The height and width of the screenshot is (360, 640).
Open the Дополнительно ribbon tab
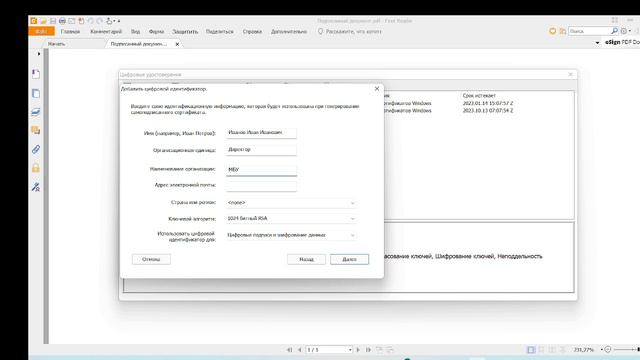289,31
